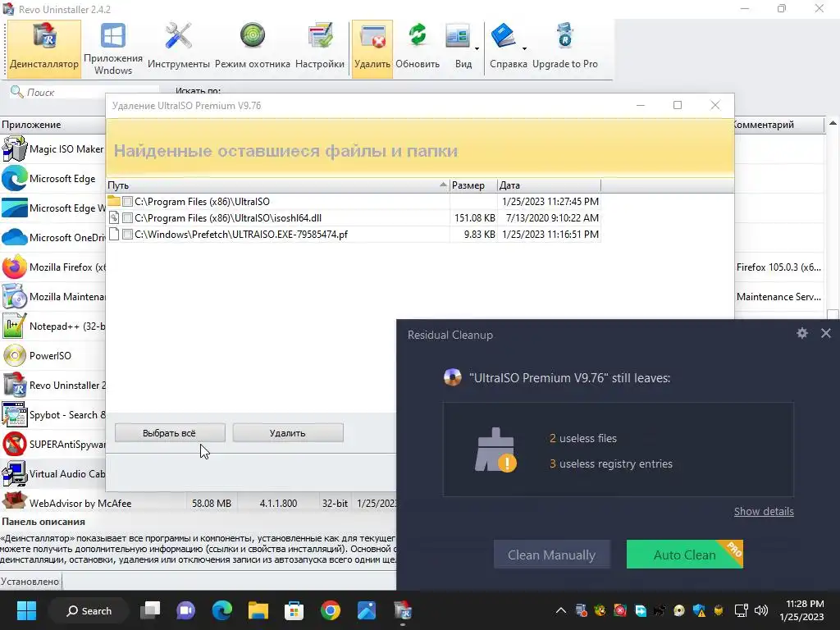Click Task View taskbar icon
Screen dimensions: 840x630
[x=150, y=610]
